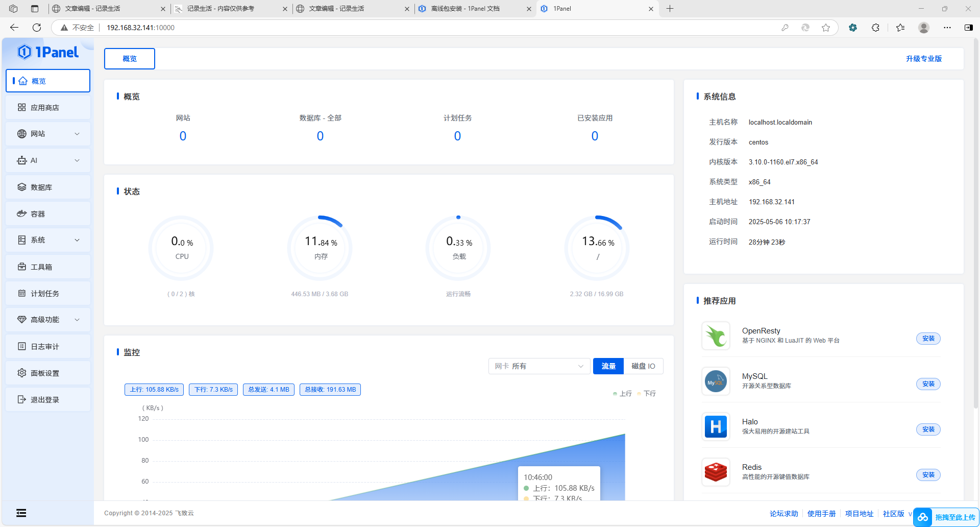Screen dimensions: 980x527
Task: Expand the 高级功能 sidebar submenu
Action: (48, 320)
